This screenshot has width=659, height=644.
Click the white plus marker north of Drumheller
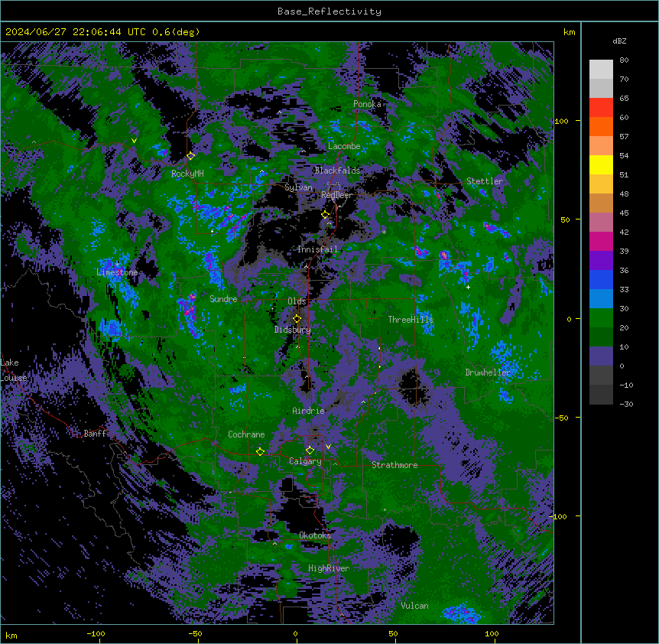pos(468,287)
